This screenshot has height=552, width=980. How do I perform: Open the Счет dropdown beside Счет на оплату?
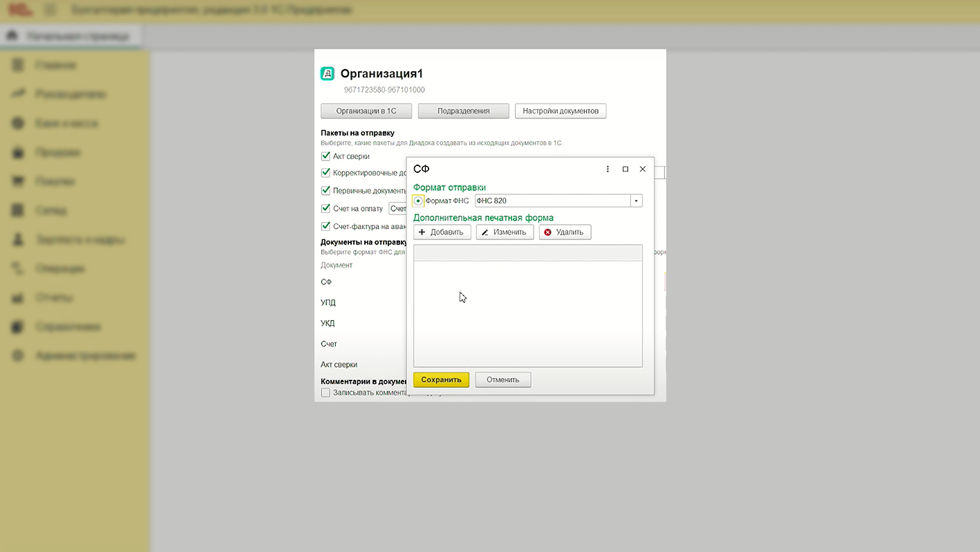(397, 208)
